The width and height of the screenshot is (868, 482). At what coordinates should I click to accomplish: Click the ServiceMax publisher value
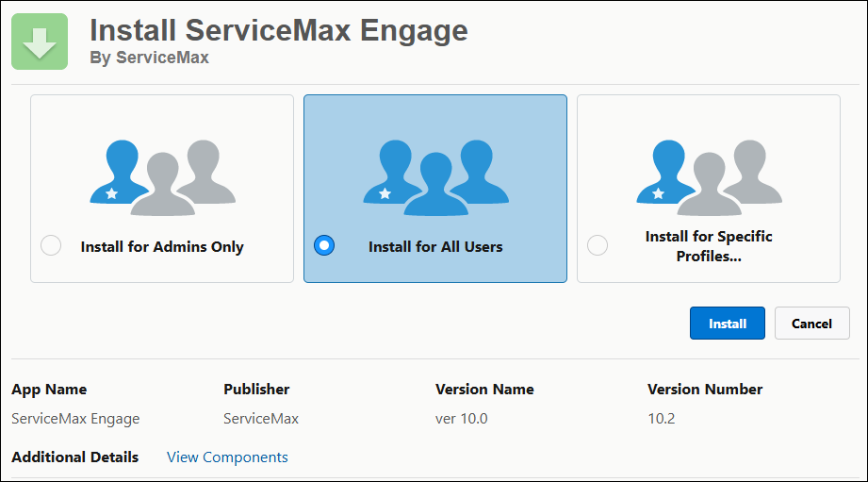click(x=261, y=418)
